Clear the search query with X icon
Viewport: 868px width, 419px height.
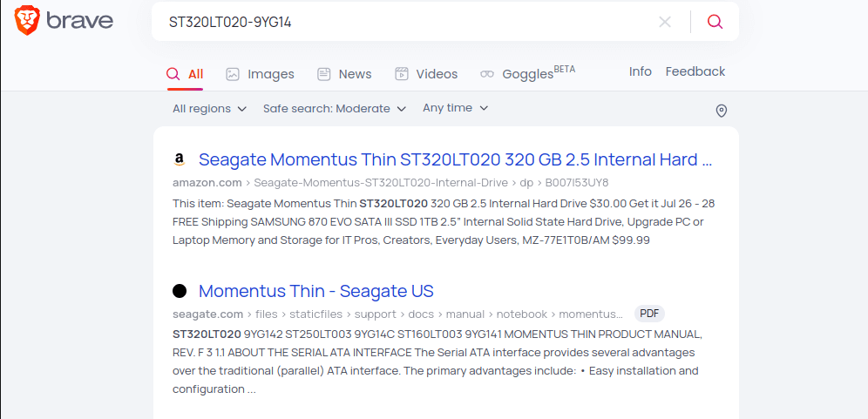(x=665, y=22)
